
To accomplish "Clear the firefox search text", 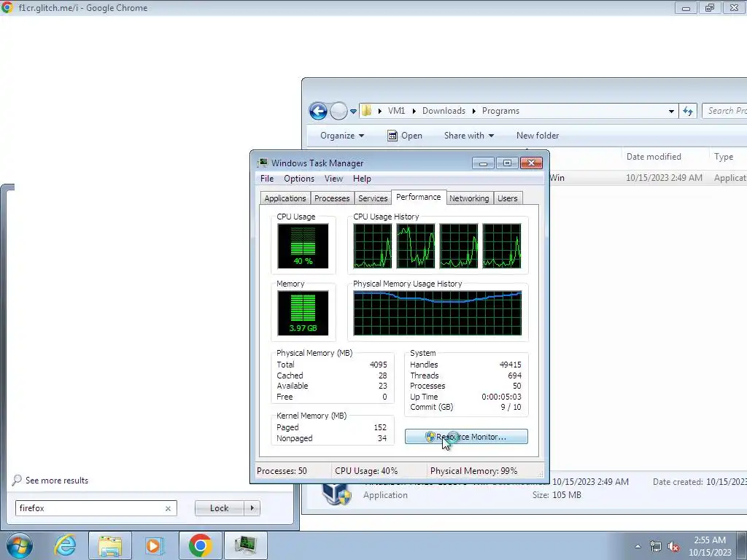I will (x=168, y=508).
